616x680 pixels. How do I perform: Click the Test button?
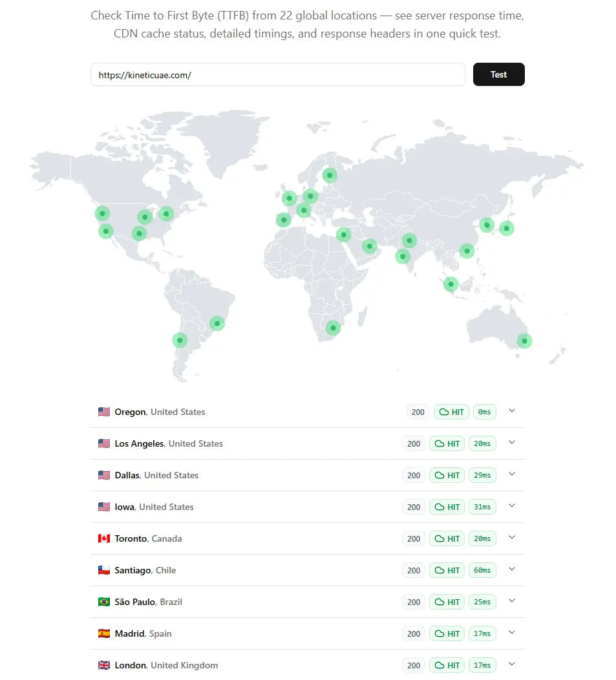click(498, 74)
